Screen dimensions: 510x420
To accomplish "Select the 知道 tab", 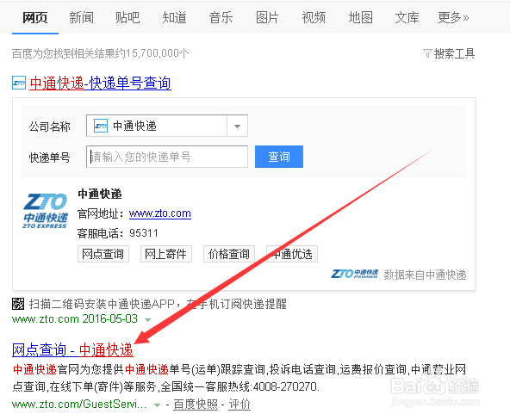I will (x=174, y=17).
